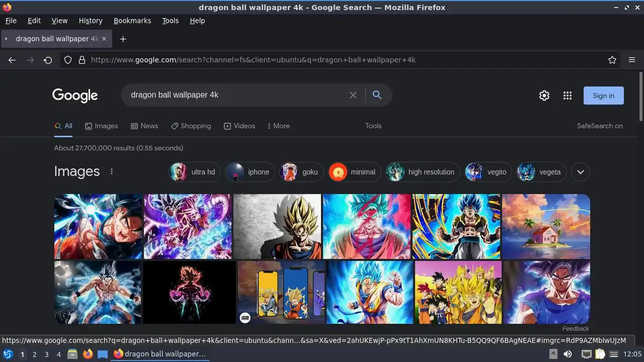Open the Tools menu in menu bar
The height and width of the screenshot is (362, 644).
pos(170,21)
